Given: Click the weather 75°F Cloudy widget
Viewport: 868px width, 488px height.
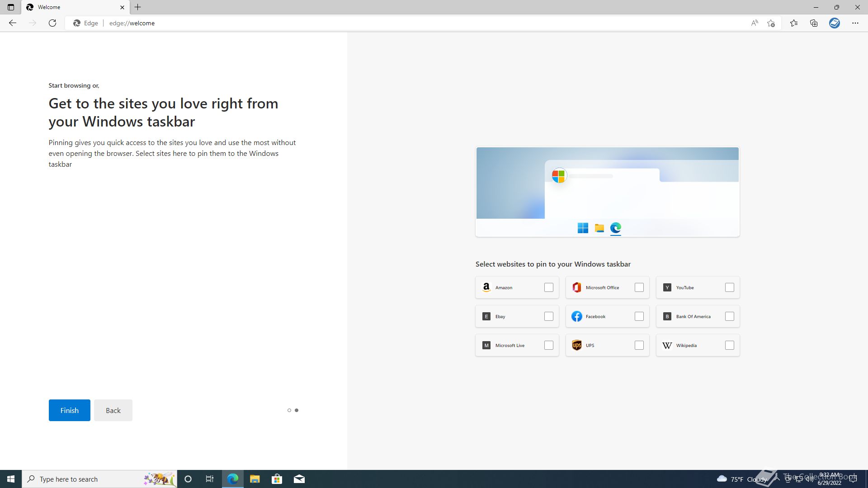Looking at the screenshot, I should pyautogui.click(x=741, y=479).
